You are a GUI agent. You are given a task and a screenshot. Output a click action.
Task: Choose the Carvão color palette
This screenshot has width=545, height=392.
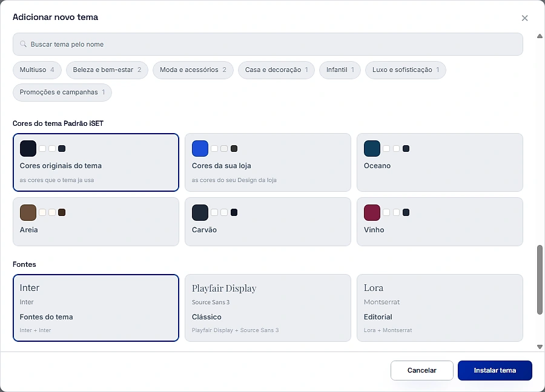point(268,221)
